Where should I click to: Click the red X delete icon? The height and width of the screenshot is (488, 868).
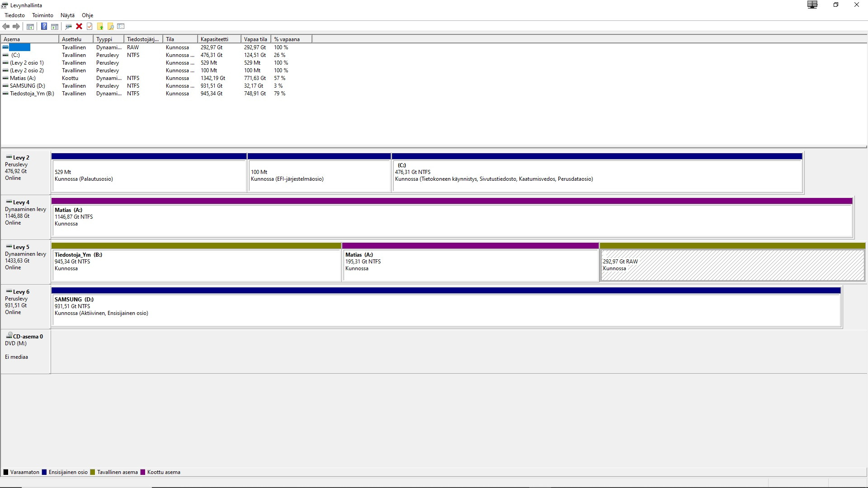79,27
